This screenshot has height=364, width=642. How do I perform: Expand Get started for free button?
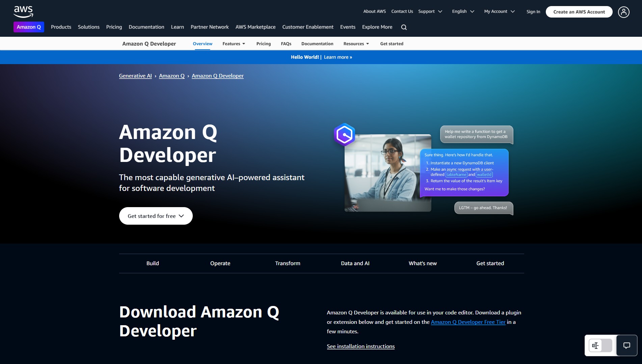click(156, 216)
